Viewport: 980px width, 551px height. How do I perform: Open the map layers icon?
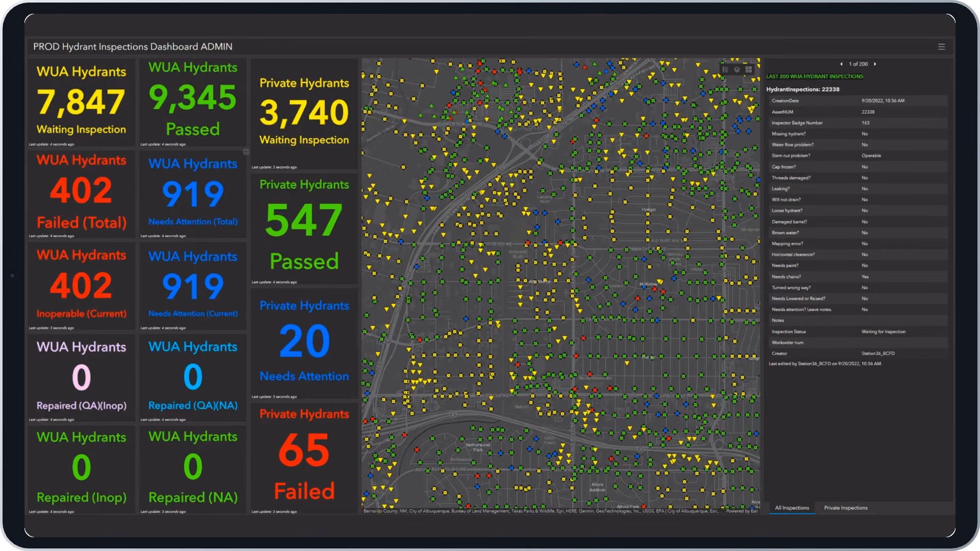[x=737, y=69]
